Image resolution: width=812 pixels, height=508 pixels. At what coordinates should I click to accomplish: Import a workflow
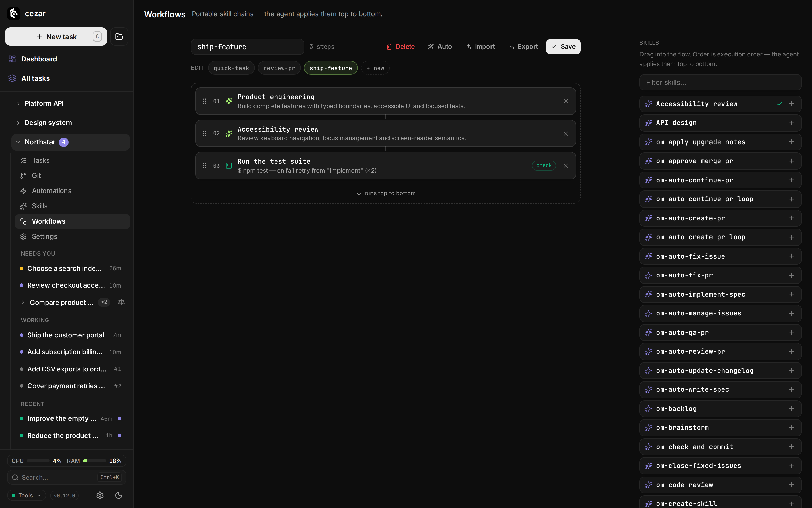480,47
